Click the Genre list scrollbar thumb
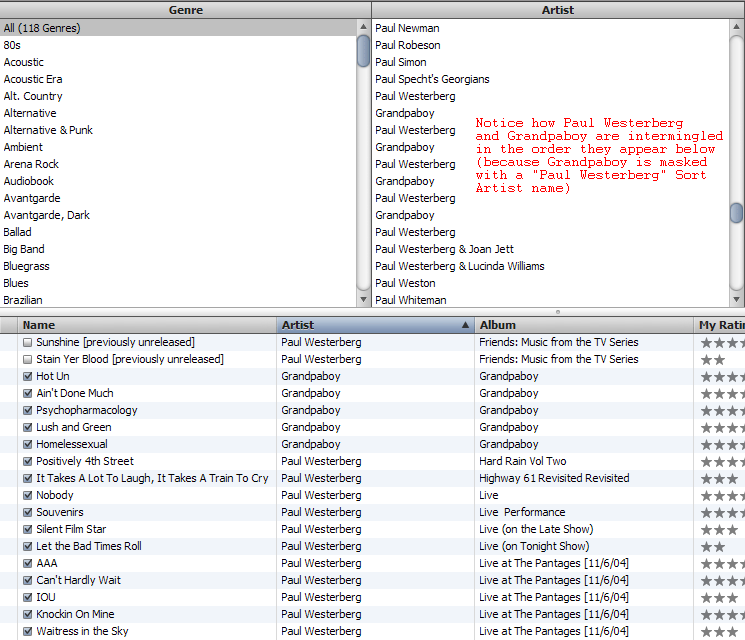This screenshot has height=640, width=745. click(x=363, y=51)
